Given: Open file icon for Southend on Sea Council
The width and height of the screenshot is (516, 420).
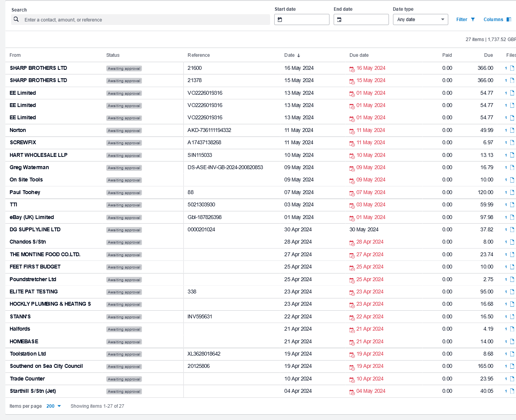Looking at the screenshot, I should pos(512,366).
